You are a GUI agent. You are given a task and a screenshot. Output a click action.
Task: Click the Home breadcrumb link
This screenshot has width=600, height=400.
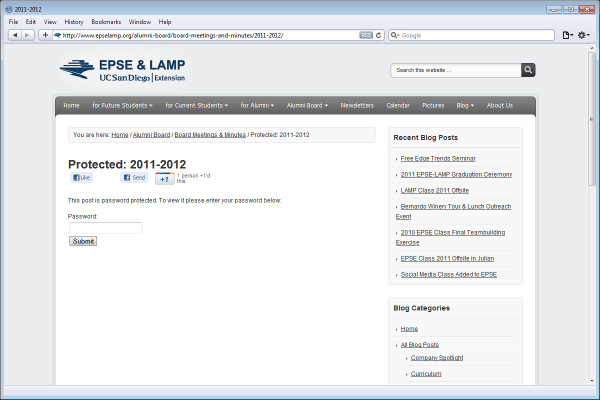tap(120, 135)
